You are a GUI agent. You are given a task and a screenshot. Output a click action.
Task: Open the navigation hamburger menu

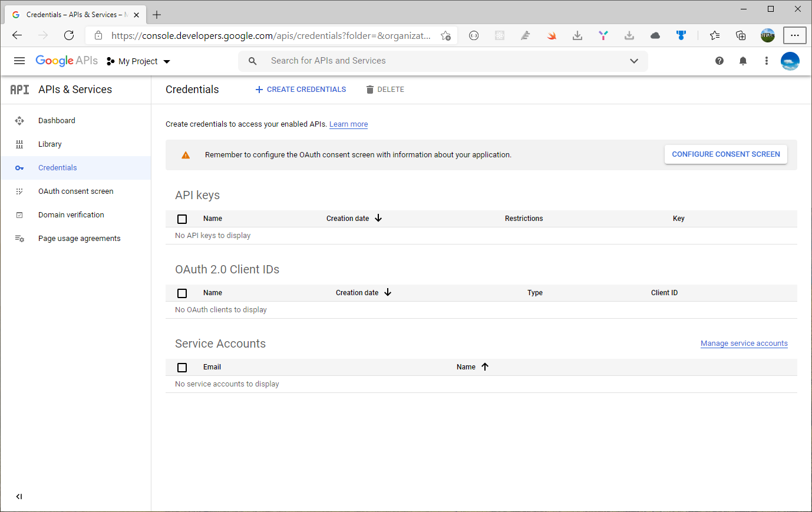pos(19,61)
